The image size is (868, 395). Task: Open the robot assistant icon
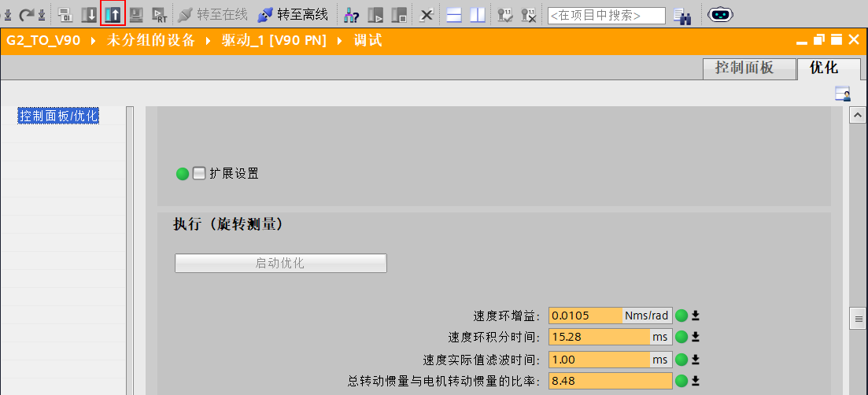(x=720, y=14)
